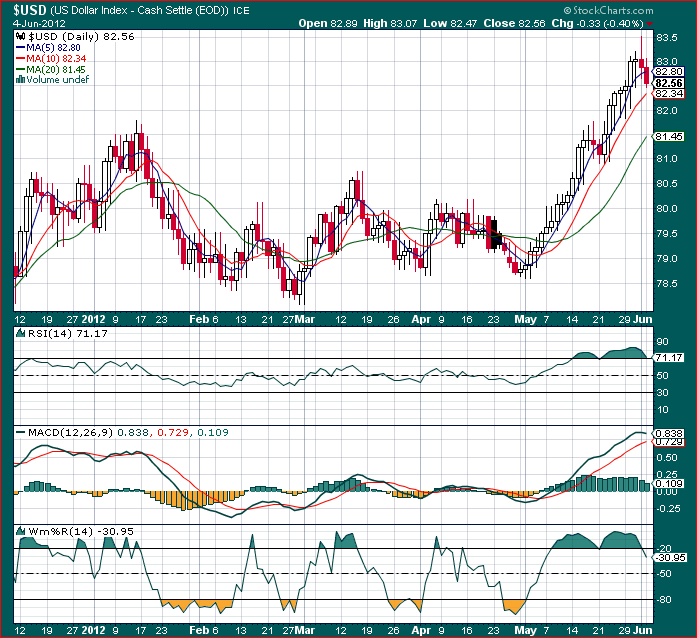Image resolution: width=697 pixels, height=638 pixels.
Task: Click the MA(20) 81.45 legend entry
Action: click(x=50, y=69)
